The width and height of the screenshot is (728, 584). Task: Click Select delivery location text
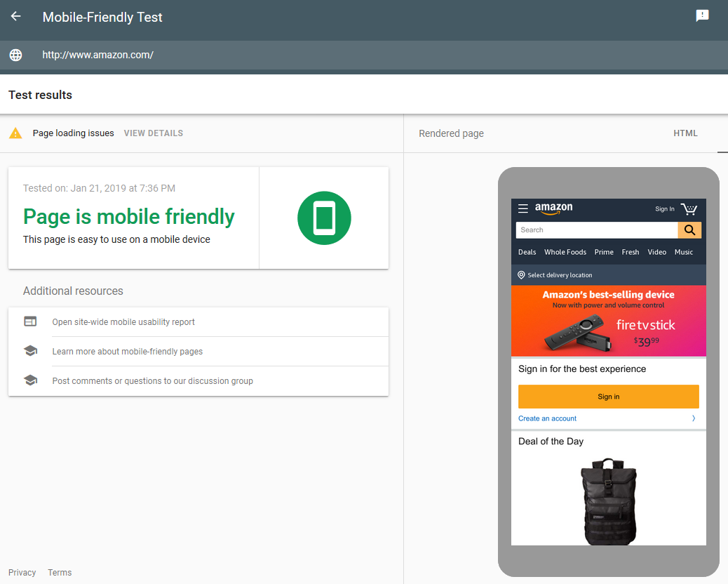560,275
